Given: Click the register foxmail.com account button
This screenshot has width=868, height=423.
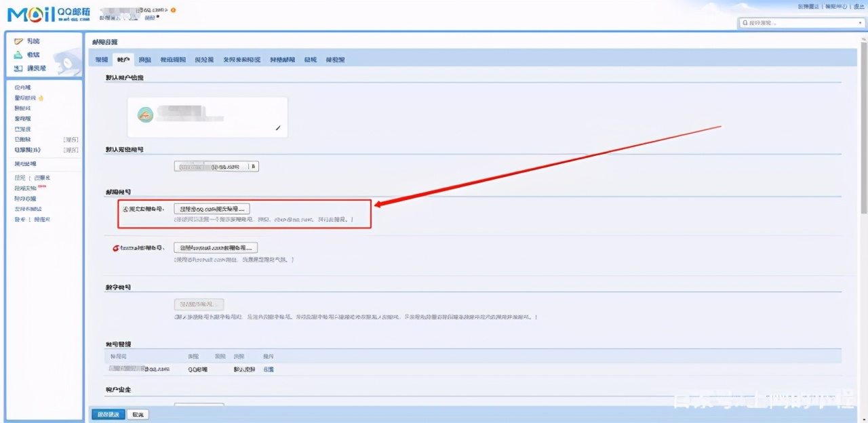Looking at the screenshot, I should (216, 248).
